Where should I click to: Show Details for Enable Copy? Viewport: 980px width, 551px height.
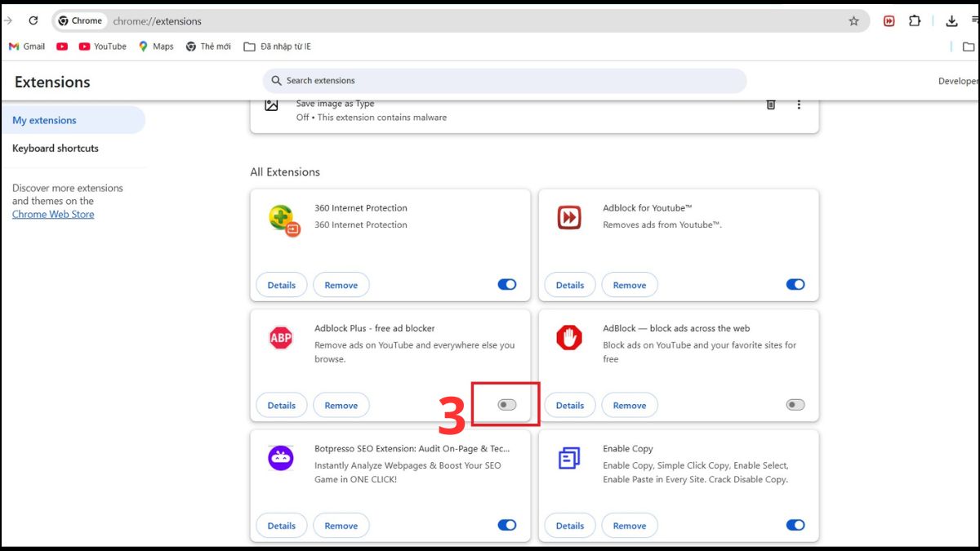(x=570, y=525)
